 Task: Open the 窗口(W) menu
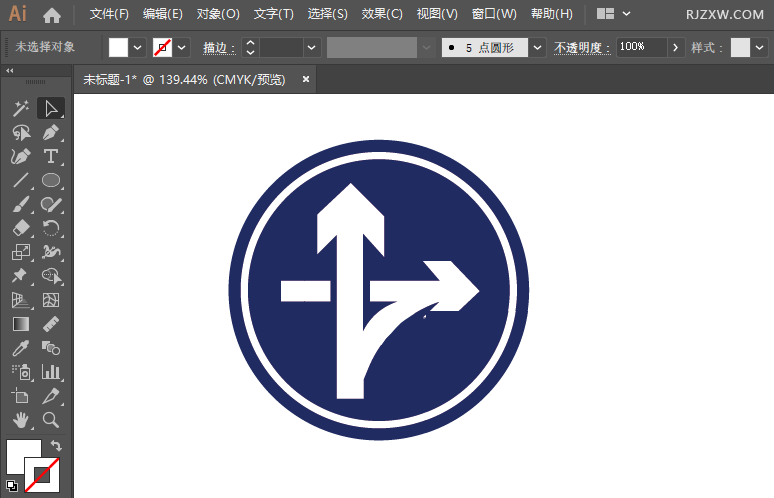click(x=494, y=14)
